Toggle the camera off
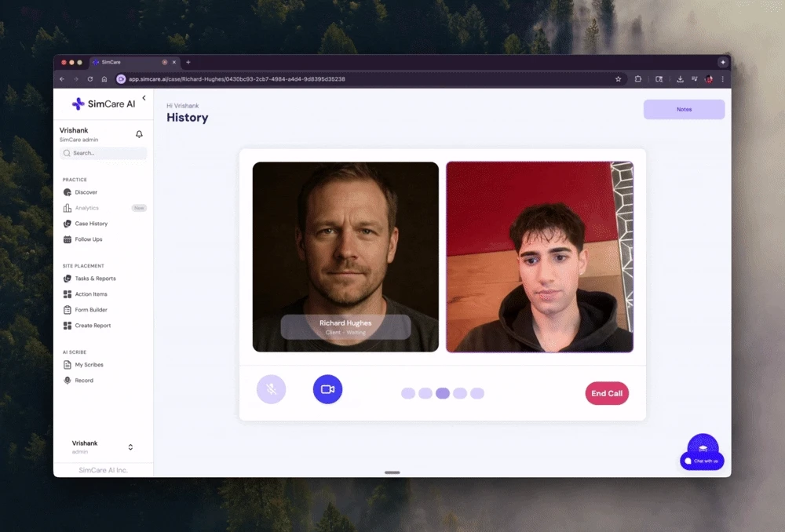The width and height of the screenshot is (785, 532). 327,389
